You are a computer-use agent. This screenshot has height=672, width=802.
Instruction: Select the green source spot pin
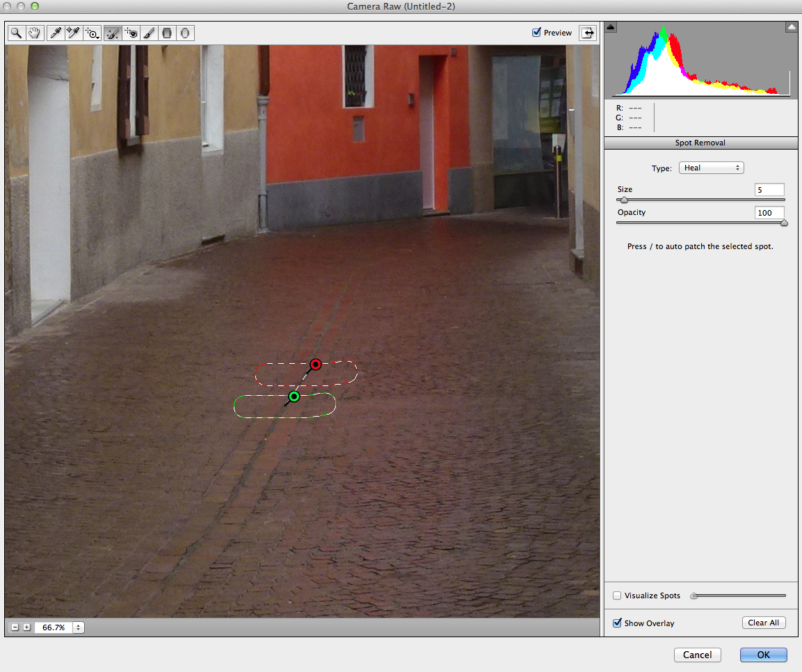(x=294, y=397)
